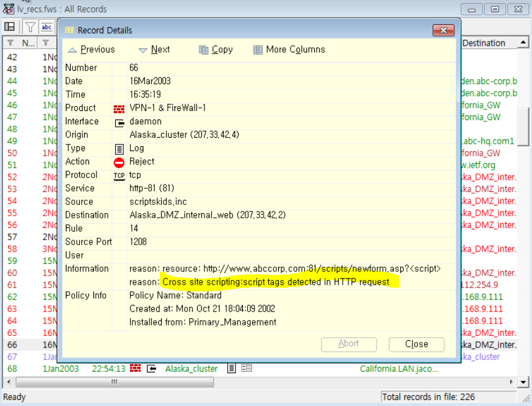532x406 pixels.
Task: Click the disabled Abort button
Action: pyautogui.click(x=348, y=344)
